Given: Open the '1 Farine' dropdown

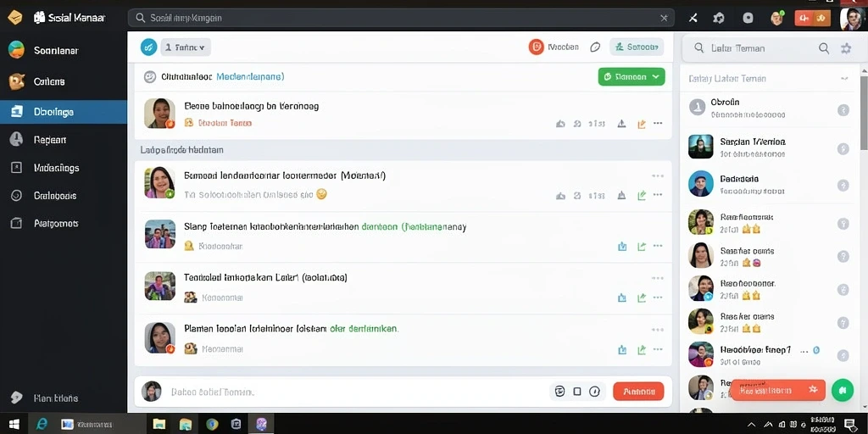Looking at the screenshot, I should [x=186, y=47].
